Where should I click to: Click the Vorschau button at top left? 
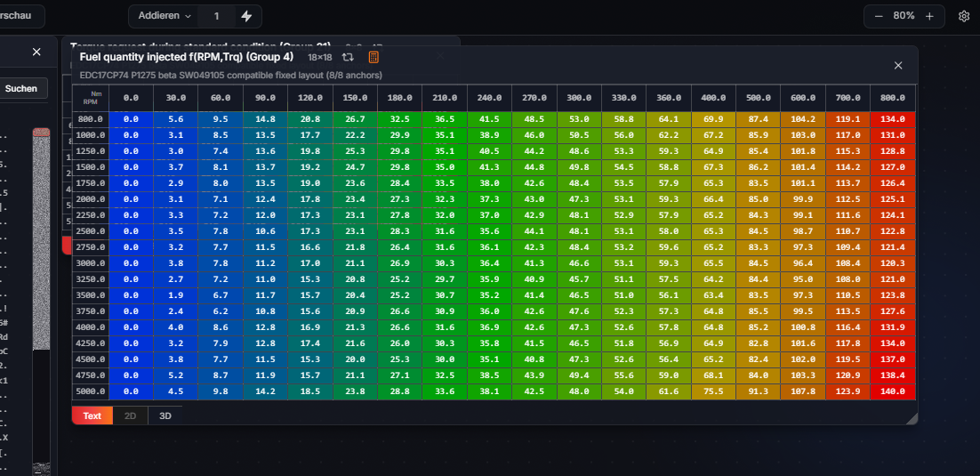point(19,16)
